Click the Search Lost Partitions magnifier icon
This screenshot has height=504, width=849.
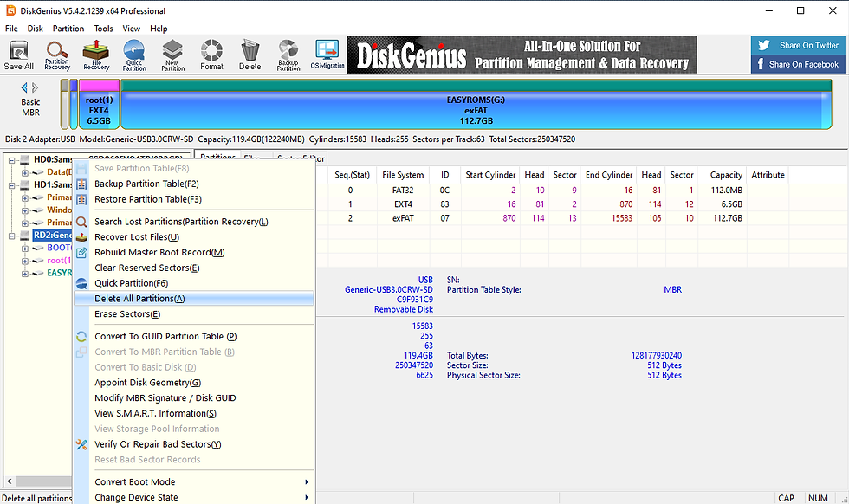pos(81,222)
